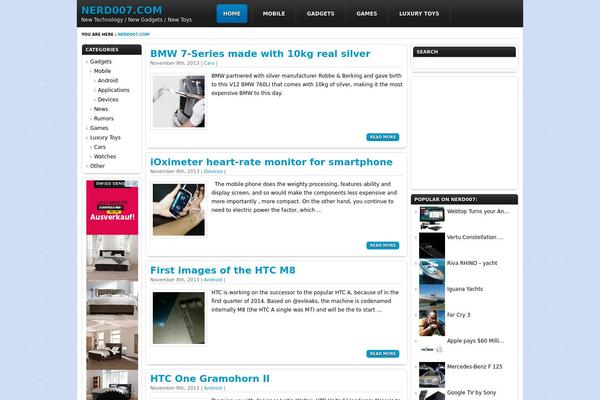Click the Devices tag under iOximeter article
The image size is (600, 400).
[x=213, y=171]
